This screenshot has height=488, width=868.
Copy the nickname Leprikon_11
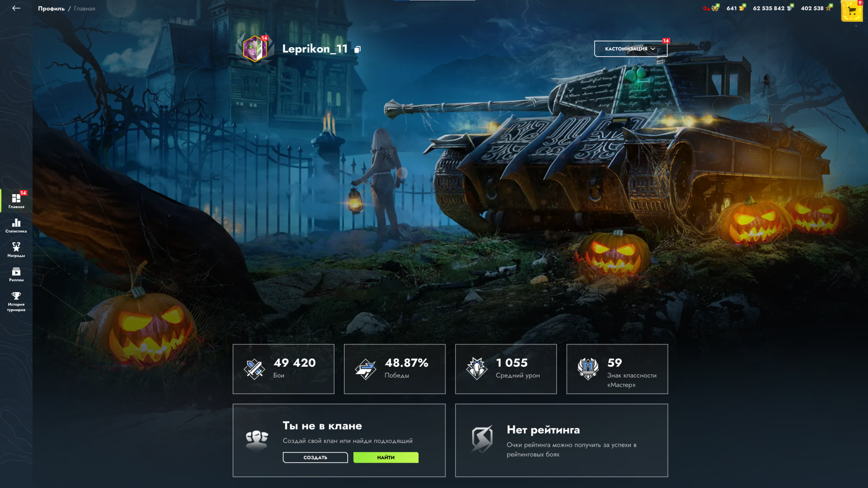(x=357, y=49)
